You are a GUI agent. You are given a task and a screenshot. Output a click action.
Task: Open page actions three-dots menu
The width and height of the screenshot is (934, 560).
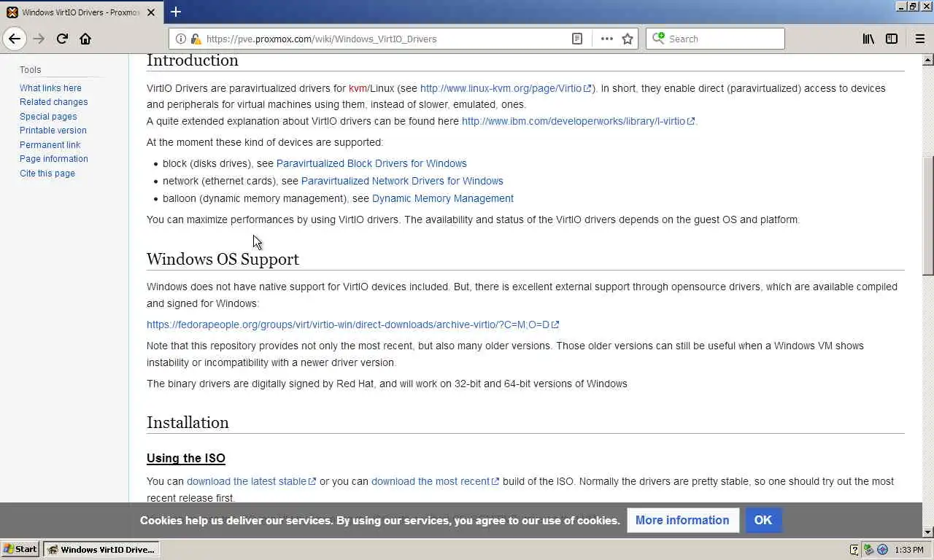[607, 39]
